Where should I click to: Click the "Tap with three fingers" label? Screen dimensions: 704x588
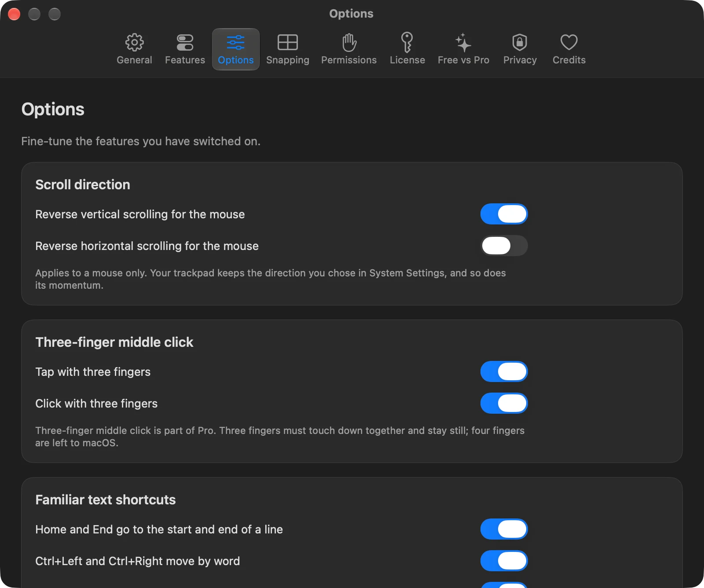93,372
